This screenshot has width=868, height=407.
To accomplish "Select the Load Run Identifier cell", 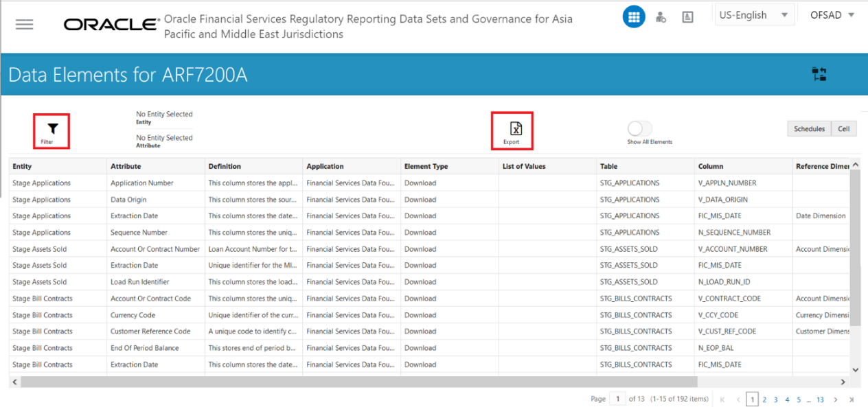I will click(156, 282).
